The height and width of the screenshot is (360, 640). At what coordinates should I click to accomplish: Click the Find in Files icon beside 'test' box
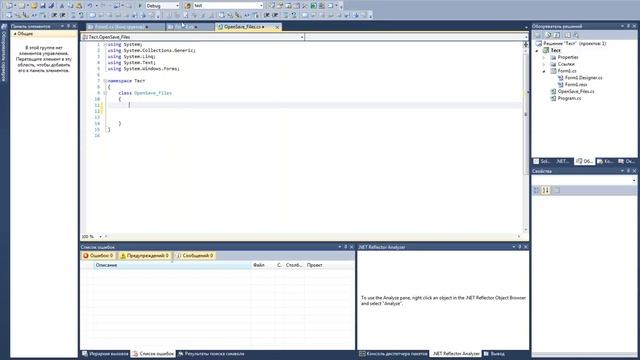click(x=188, y=6)
